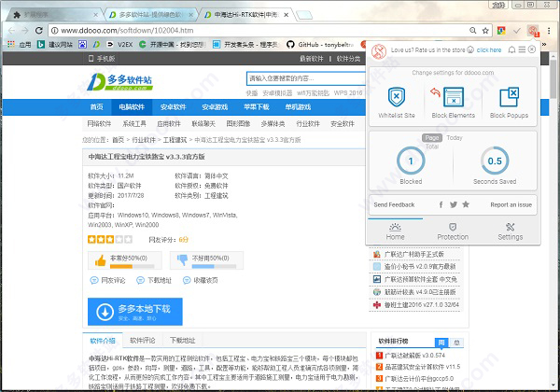The width and height of the screenshot is (560, 392).
Task: Switch to the 软件评论 tab
Action: tap(143, 341)
